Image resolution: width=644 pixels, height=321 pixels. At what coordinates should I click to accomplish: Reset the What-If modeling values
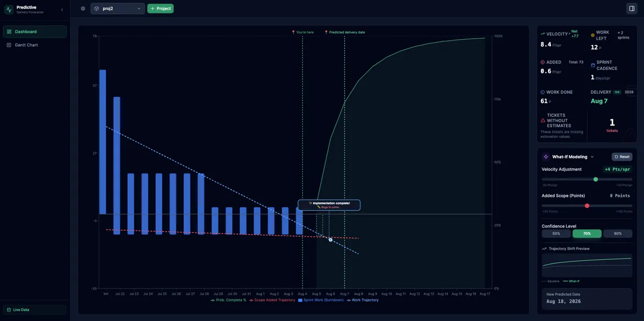[x=623, y=157]
